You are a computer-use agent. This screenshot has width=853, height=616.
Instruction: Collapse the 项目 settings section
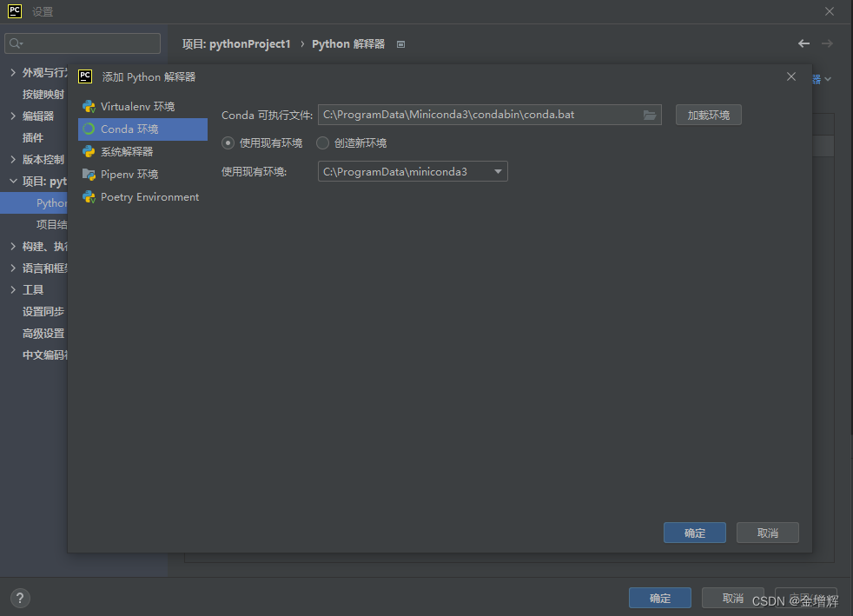click(x=13, y=182)
